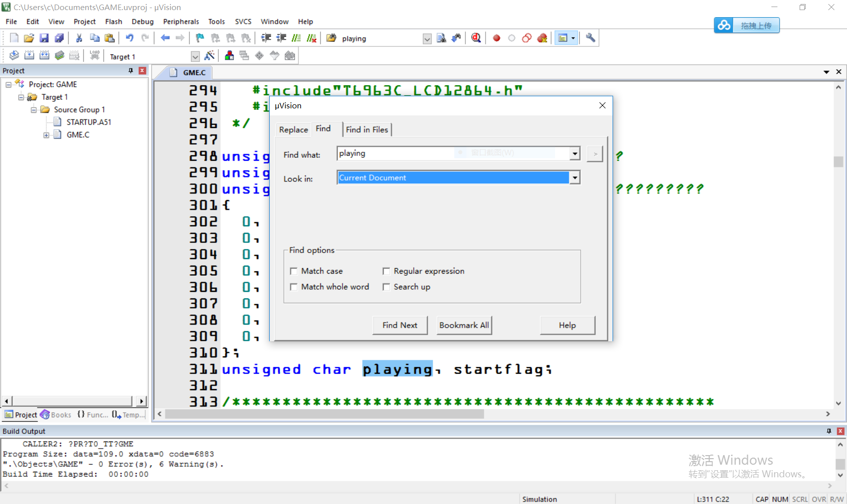Enable the Match whole word checkbox
Screen dimensions: 847x504
pos(294,287)
